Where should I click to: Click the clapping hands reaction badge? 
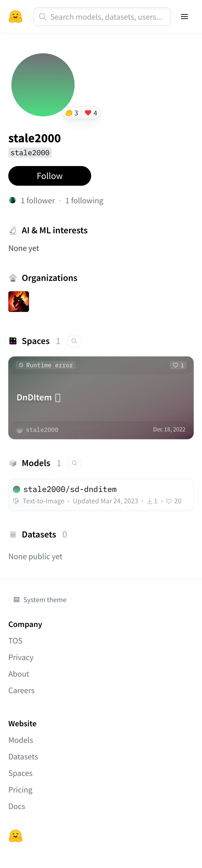pos(72,113)
